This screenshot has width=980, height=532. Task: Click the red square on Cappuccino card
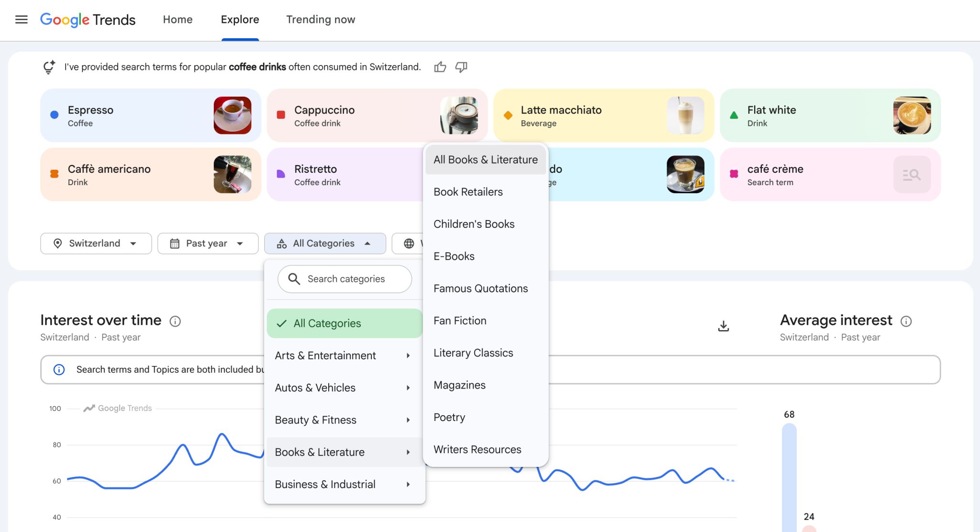(281, 115)
